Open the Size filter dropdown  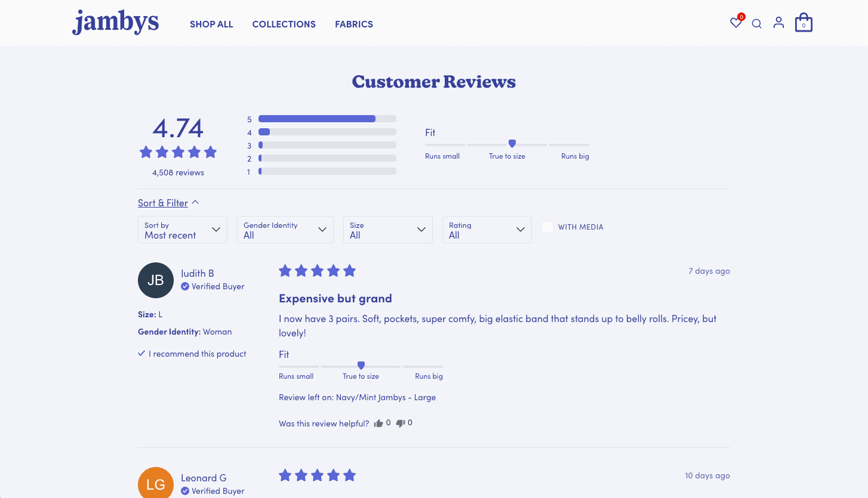[388, 230]
